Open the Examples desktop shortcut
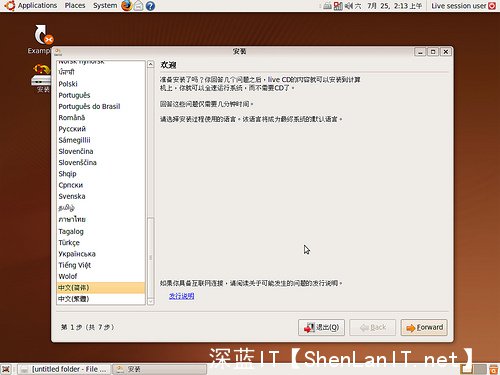The height and width of the screenshot is (375, 500). point(42,39)
